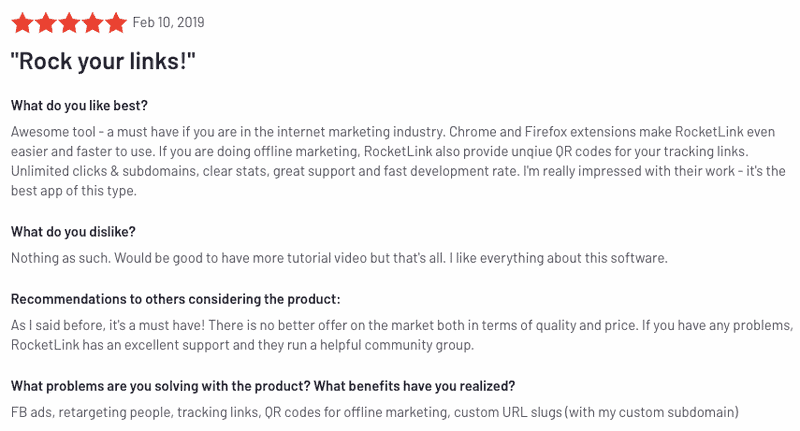Click the second red rating star
Viewport: 800px width, 431px height.
45,23
